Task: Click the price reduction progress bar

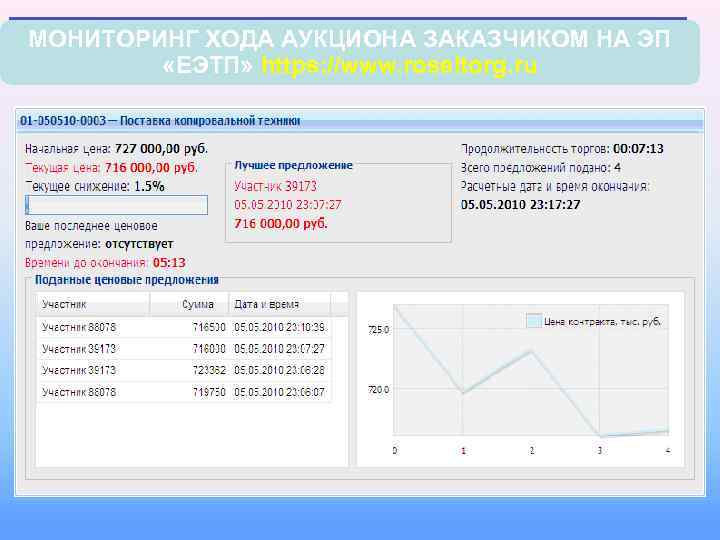Action: [x=116, y=205]
